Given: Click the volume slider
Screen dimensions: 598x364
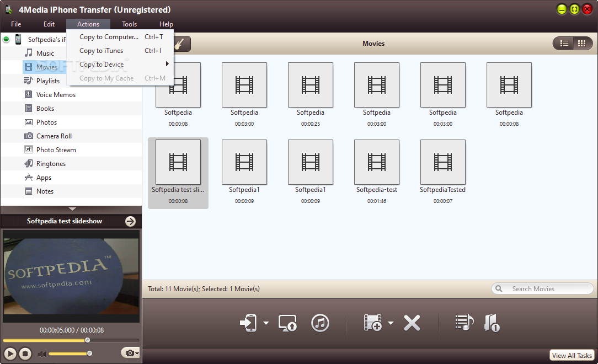Looking at the screenshot, I should coord(71,354).
